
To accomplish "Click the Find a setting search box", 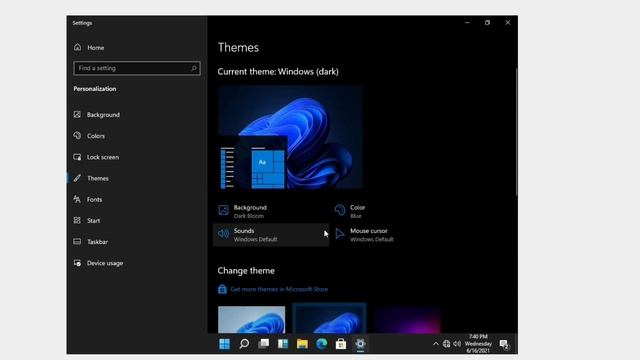I will pyautogui.click(x=137, y=68).
